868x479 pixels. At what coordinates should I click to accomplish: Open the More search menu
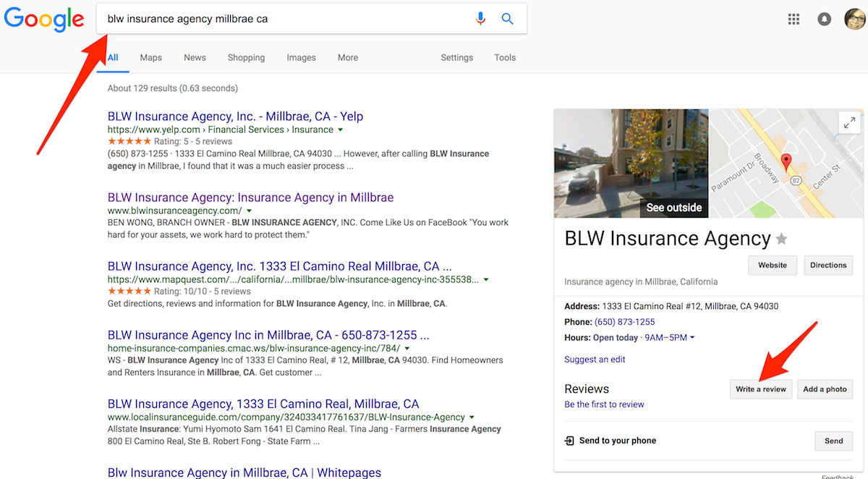348,58
